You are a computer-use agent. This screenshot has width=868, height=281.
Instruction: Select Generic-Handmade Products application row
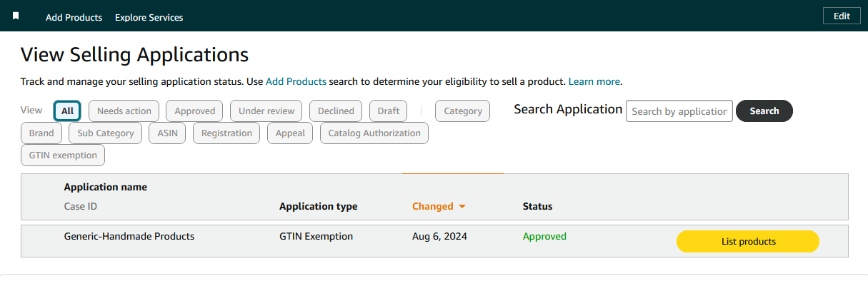coord(434,241)
